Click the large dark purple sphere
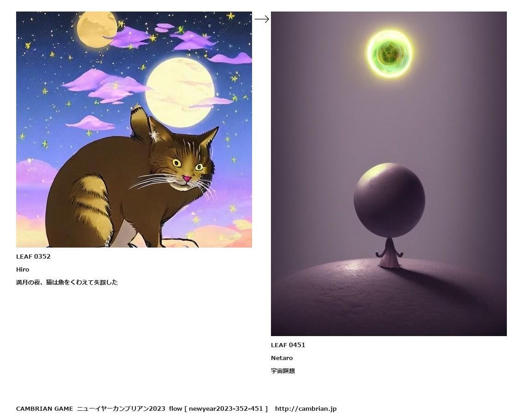 [389, 201]
